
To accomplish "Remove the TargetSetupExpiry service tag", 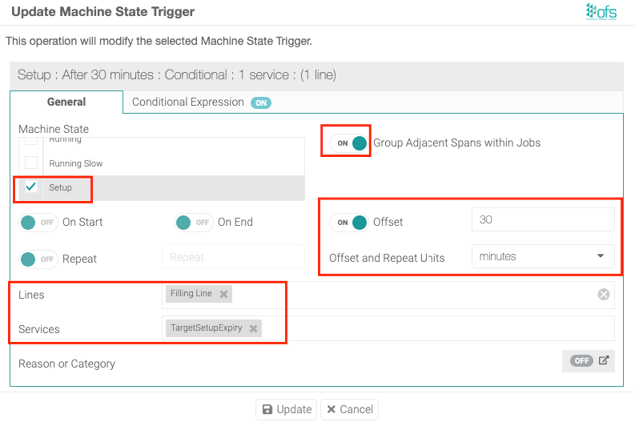I will 254,328.
